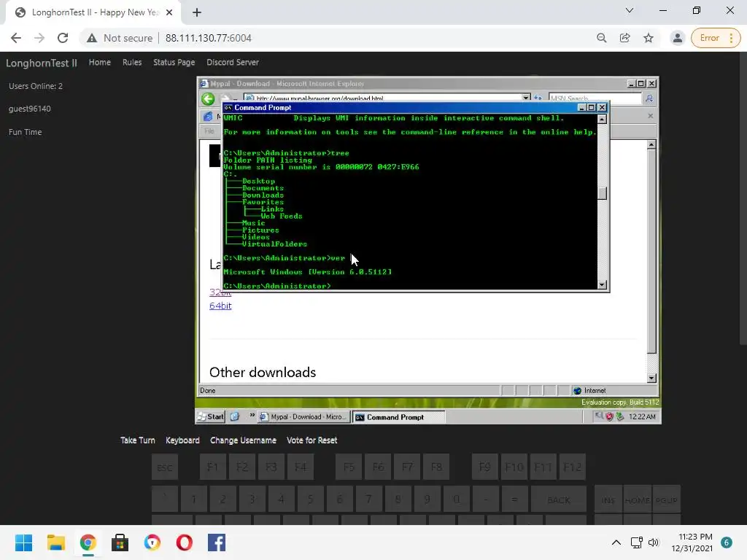
Task: Click the Internet zone indicator in IE status bar
Action: 590,391
